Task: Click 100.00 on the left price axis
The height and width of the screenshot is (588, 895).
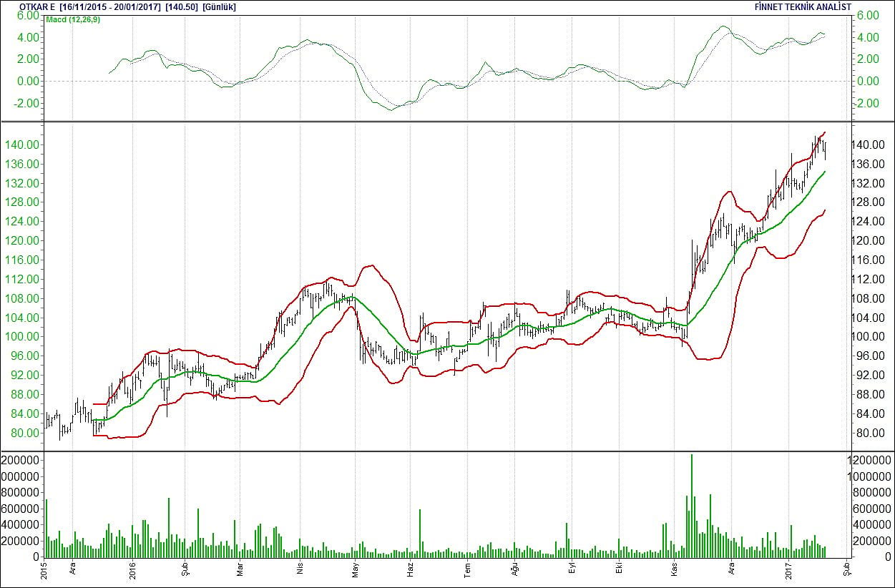Action: click(x=21, y=337)
